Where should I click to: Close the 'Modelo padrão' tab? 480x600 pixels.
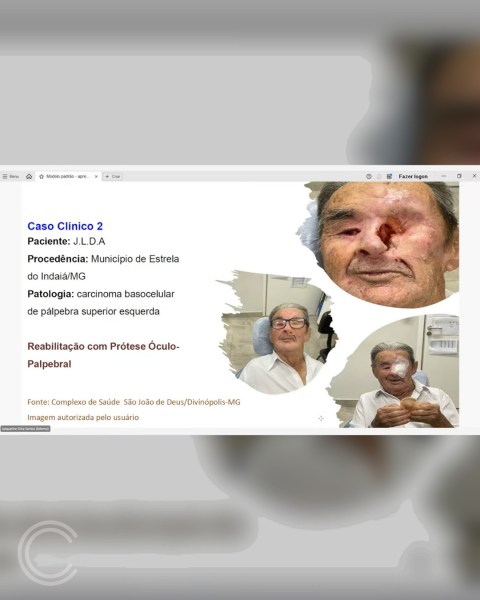coord(96,176)
